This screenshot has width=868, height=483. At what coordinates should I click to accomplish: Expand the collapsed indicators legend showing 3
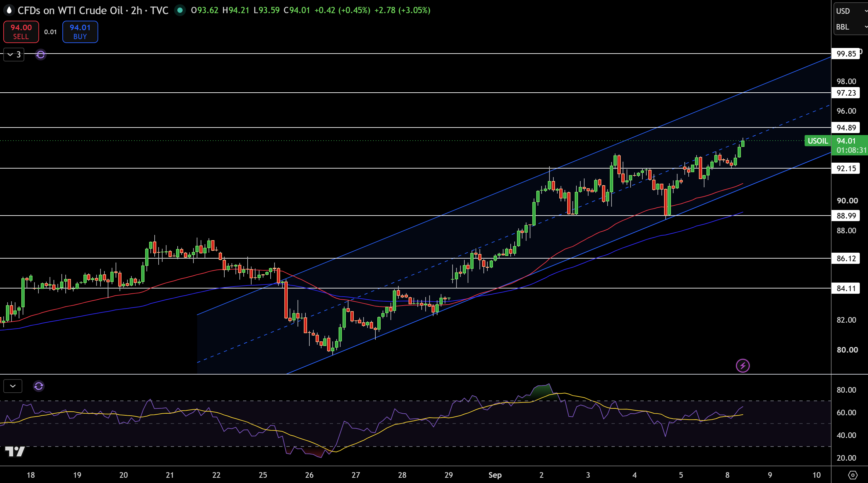pos(14,54)
